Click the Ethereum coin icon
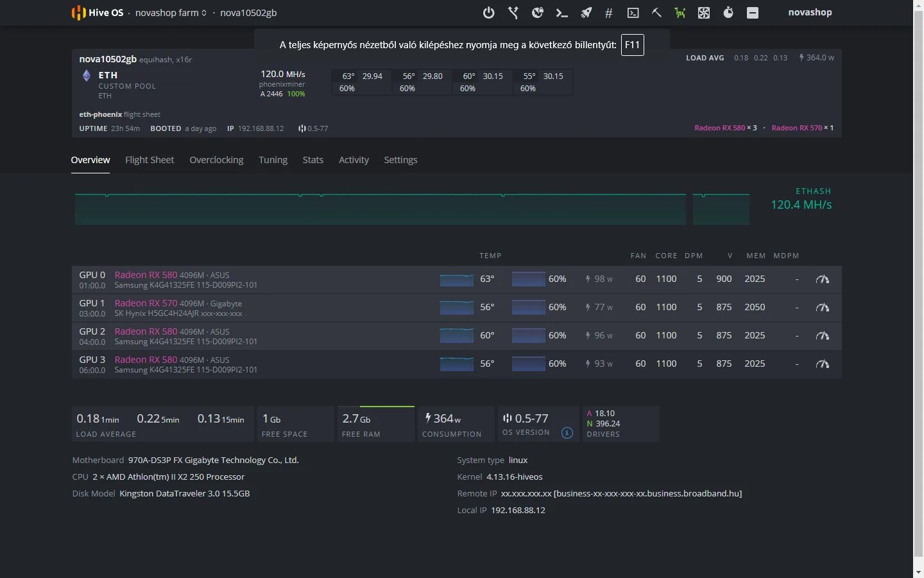The image size is (924, 578). 87,75
